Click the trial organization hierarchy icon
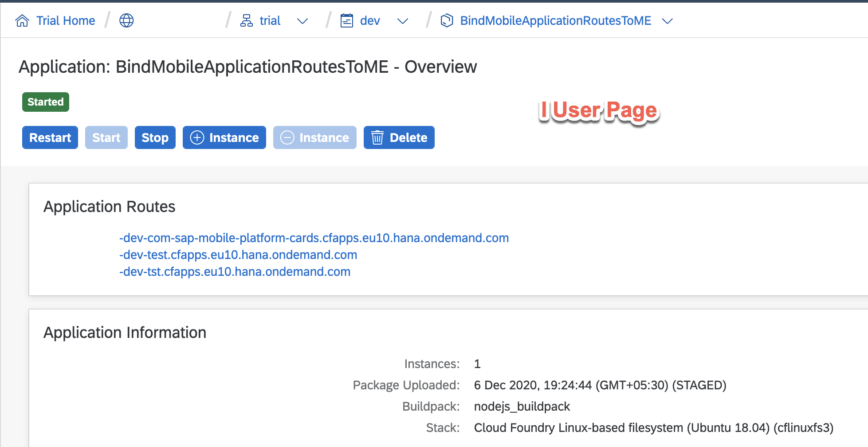This screenshot has width=868, height=447. 246,21
